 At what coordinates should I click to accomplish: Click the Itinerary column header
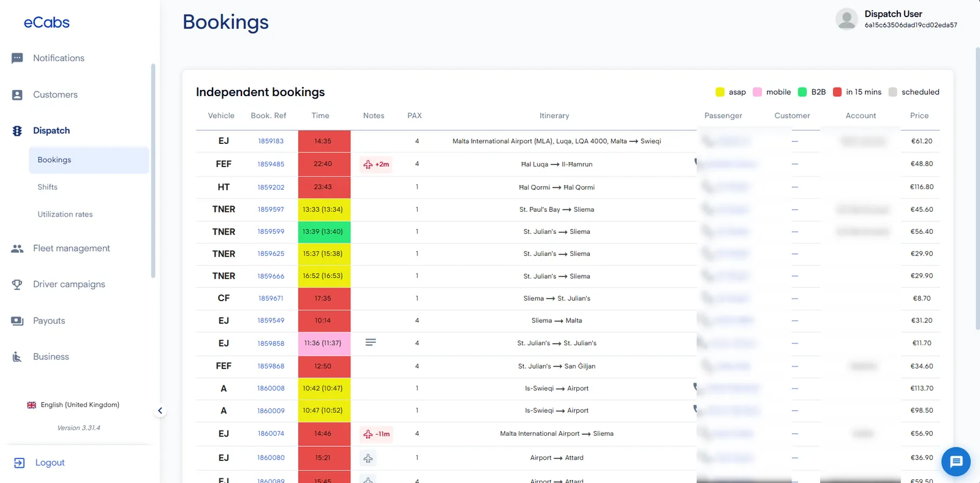click(x=554, y=116)
